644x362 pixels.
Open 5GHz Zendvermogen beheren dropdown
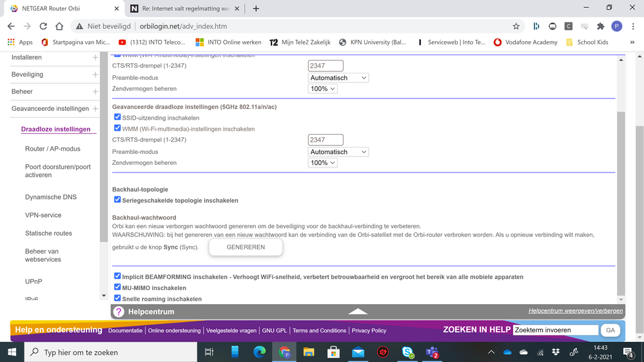tap(322, 163)
